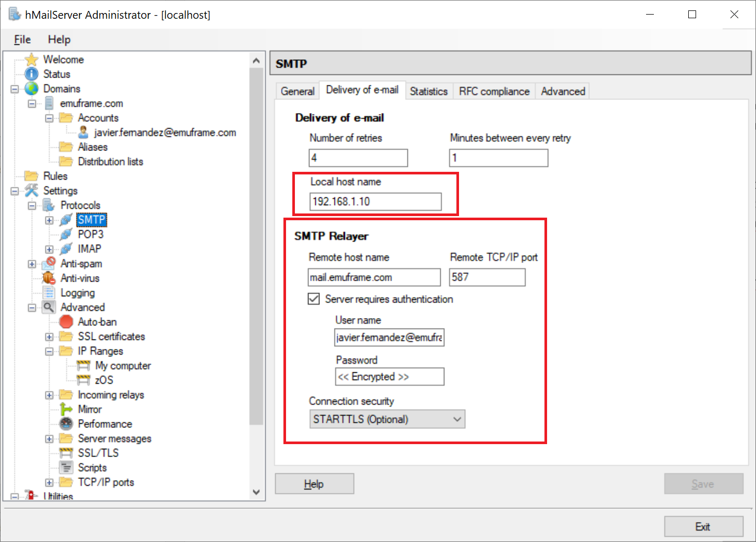Click the User name field

(x=389, y=337)
